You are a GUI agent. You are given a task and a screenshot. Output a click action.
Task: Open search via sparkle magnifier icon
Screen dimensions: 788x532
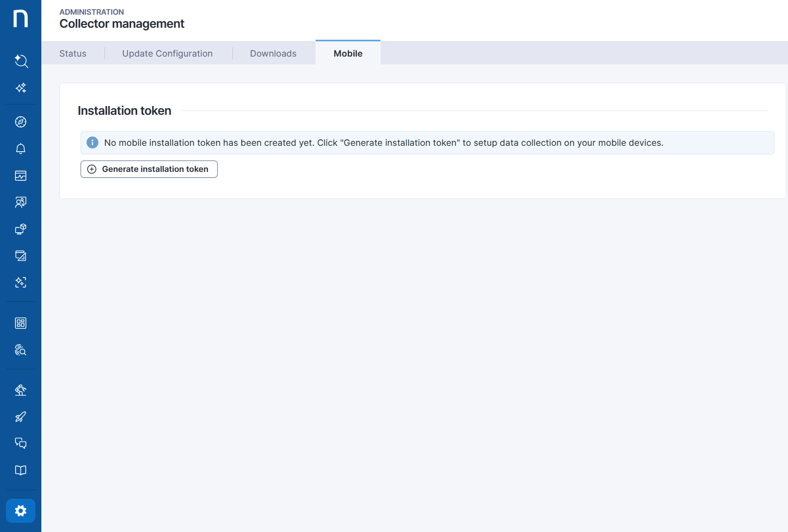pyautogui.click(x=21, y=61)
